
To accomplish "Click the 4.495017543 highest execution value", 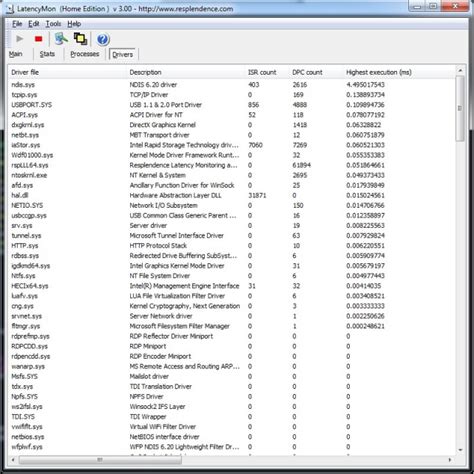I will (365, 85).
